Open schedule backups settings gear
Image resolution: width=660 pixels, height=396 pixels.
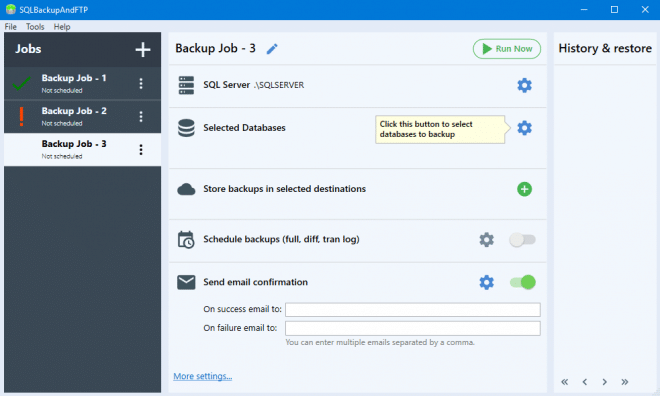(486, 239)
